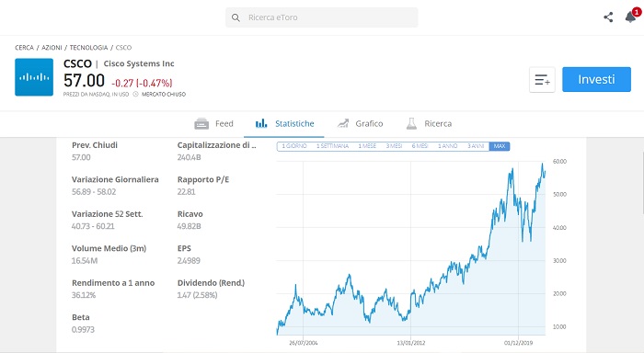
Task: Go to CERCA breadcrumb
Action: click(x=24, y=48)
